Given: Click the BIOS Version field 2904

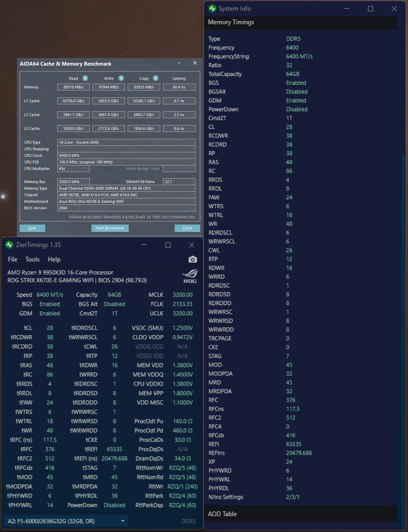Looking at the screenshot, I should point(126,208).
